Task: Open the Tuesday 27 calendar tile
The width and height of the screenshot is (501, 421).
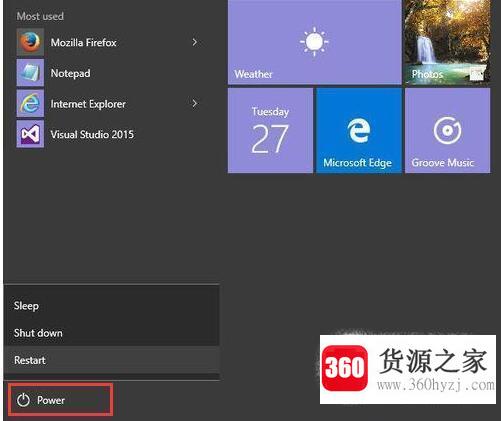Action: tap(270, 130)
